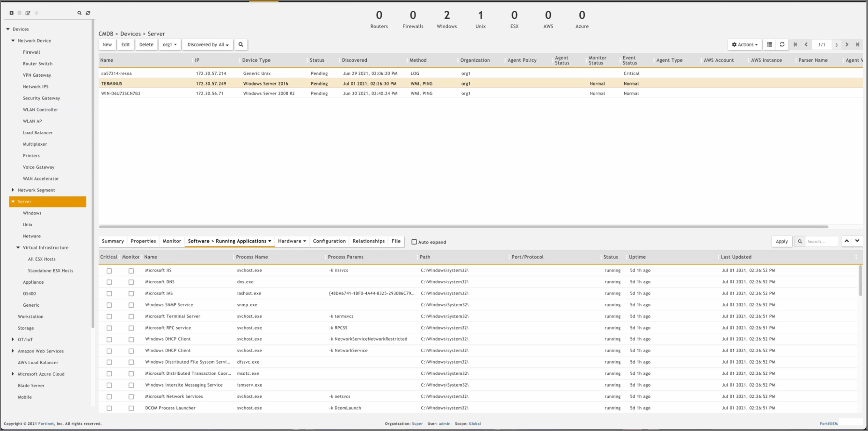Click the device table horizontal scrollbar
The image size is (868, 431).
click(463, 227)
